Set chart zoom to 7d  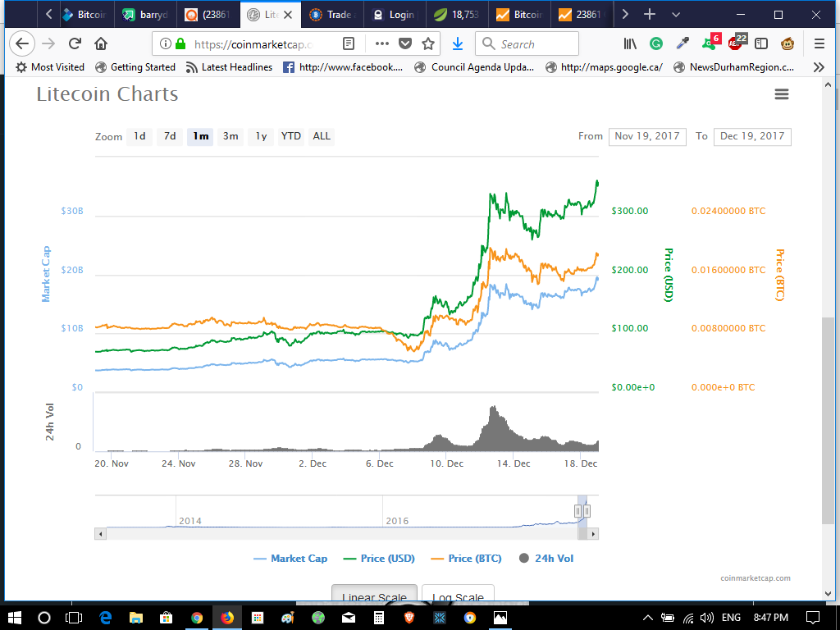coord(170,137)
